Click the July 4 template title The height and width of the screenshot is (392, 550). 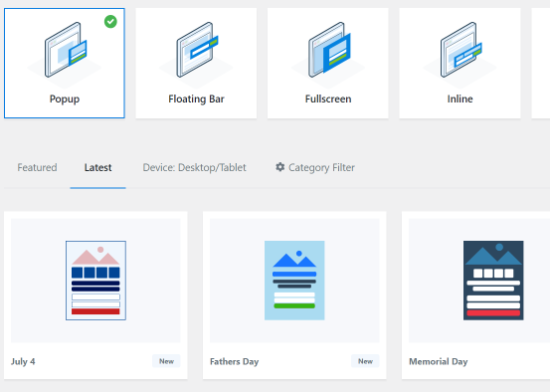(23, 361)
